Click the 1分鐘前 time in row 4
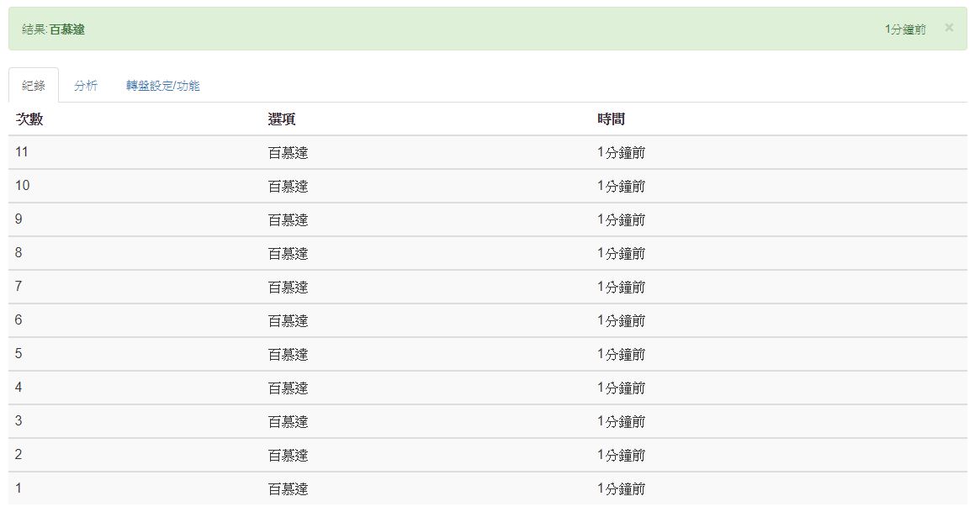Viewport: 980px width, 512px height. 622,388
